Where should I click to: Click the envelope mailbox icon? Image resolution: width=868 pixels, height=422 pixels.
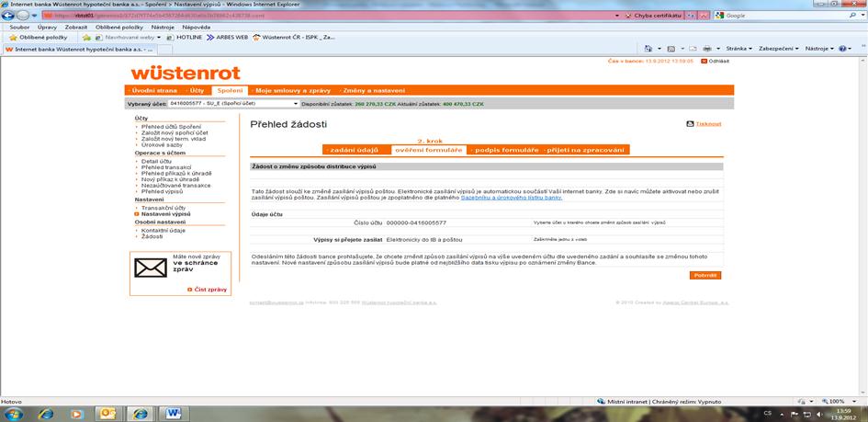click(150, 268)
